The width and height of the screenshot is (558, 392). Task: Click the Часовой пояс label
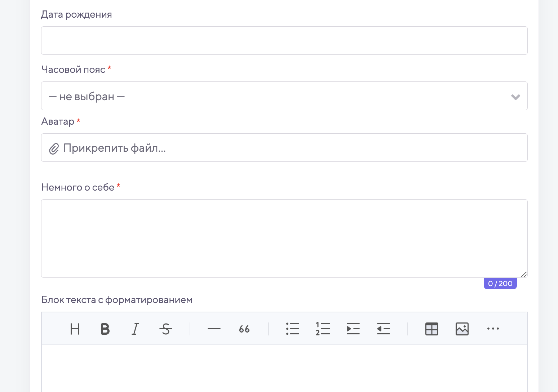pyautogui.click(x=74, y=70)
